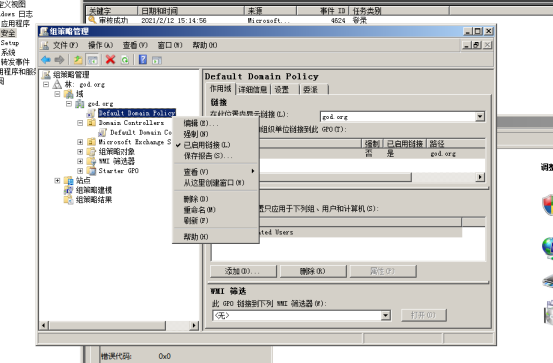Viewport: 553px width, 363px height.
Task: Click the Forward arrow toolbar icon
Action: coord(59,60)
